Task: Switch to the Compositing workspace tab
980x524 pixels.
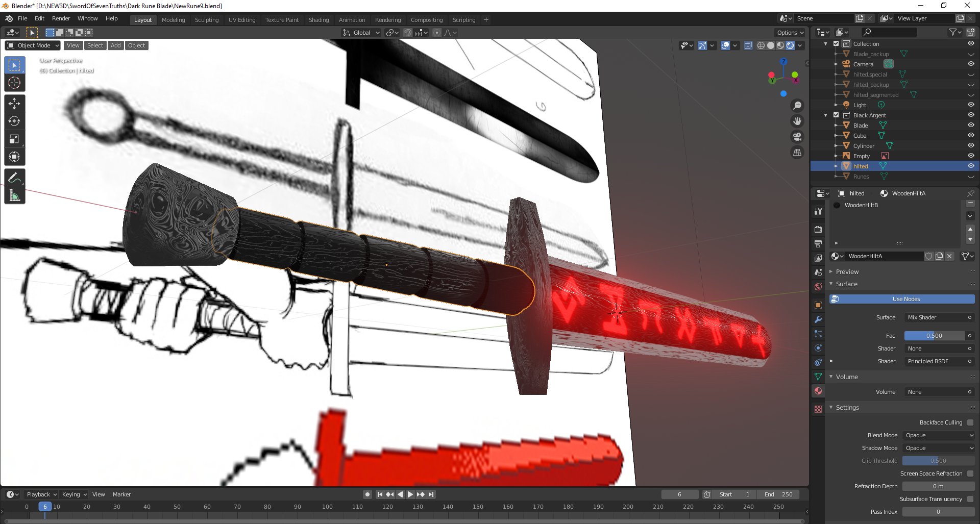Action: point(427,20)
